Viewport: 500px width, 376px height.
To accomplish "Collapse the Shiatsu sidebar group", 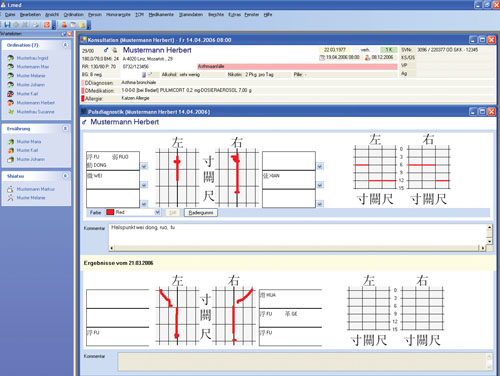I will [66, 176].
